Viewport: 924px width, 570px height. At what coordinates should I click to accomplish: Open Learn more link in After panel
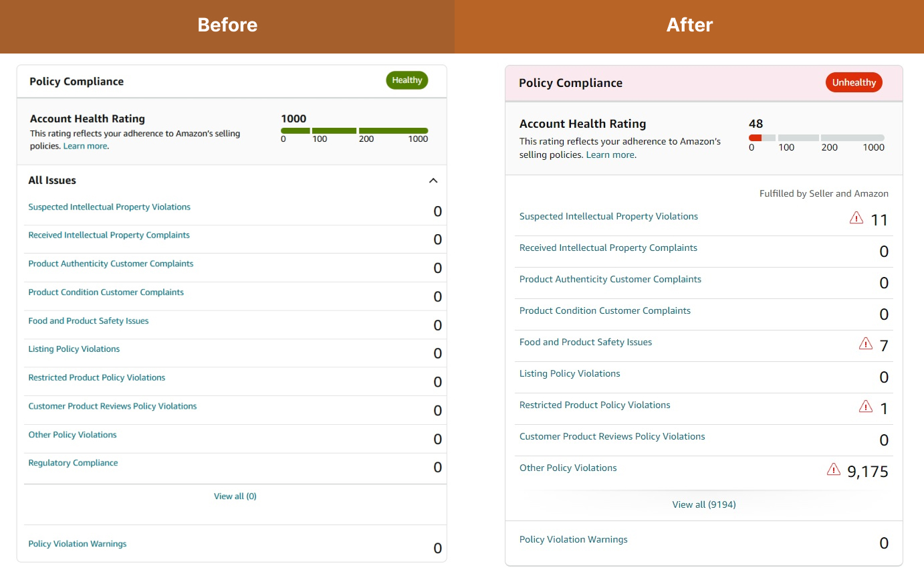point(610,155)
